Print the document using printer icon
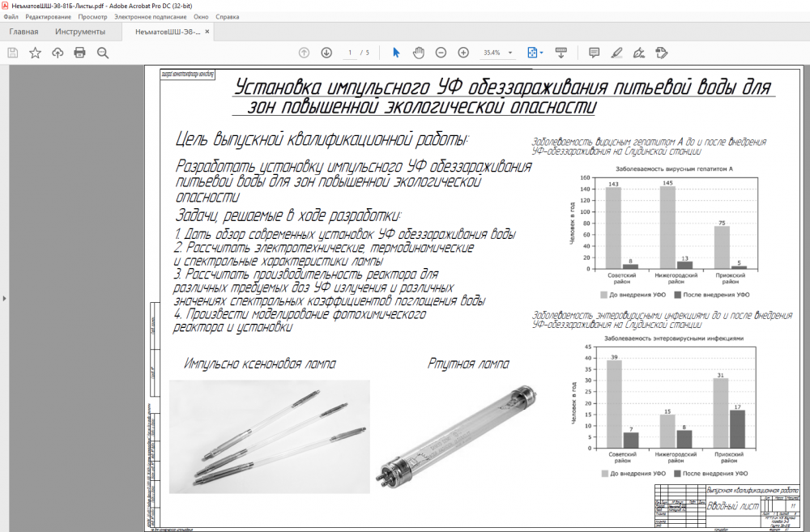Image resolution: width=810 pixels, height=532 pixels. point(79,53)
